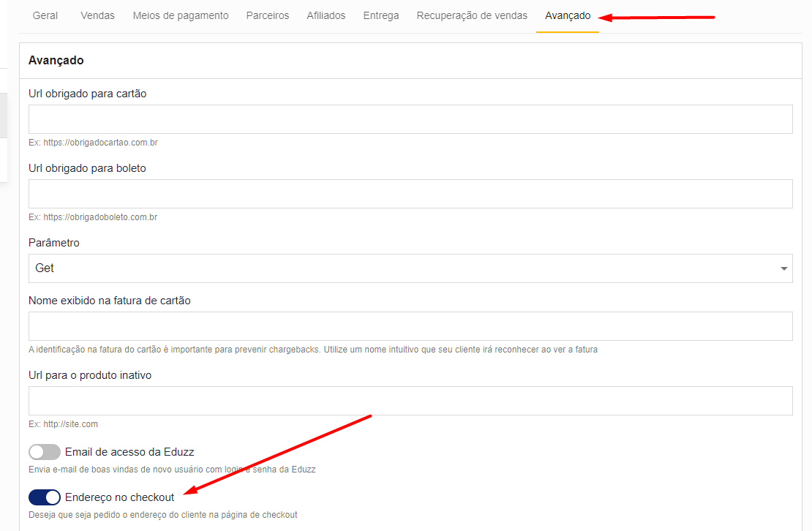Image resolution: width=812 pixels, height=531 pixels.
Task: Open Recuperação de vendas tab
Action: click(x=472, y=15)
